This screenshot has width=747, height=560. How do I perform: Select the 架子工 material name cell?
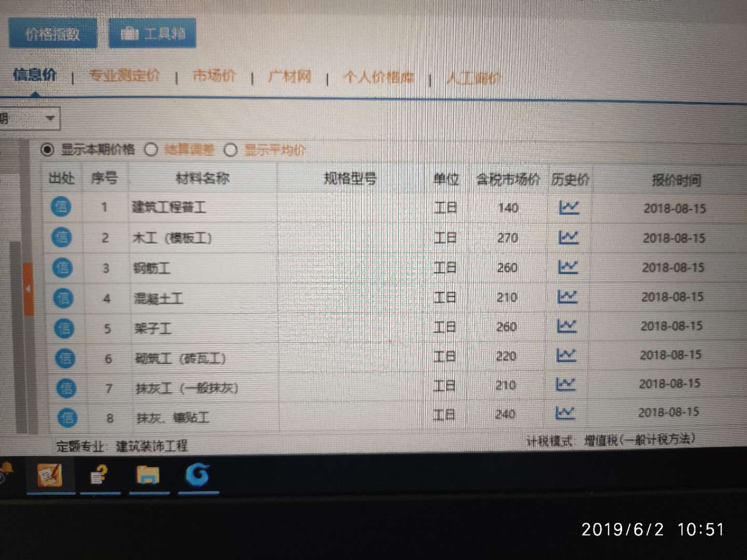153,328
